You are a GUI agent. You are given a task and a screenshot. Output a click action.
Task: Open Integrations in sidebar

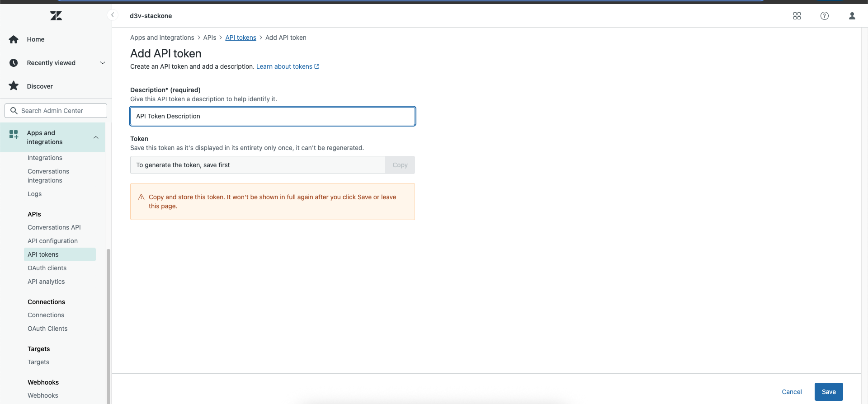click(45, 158)
